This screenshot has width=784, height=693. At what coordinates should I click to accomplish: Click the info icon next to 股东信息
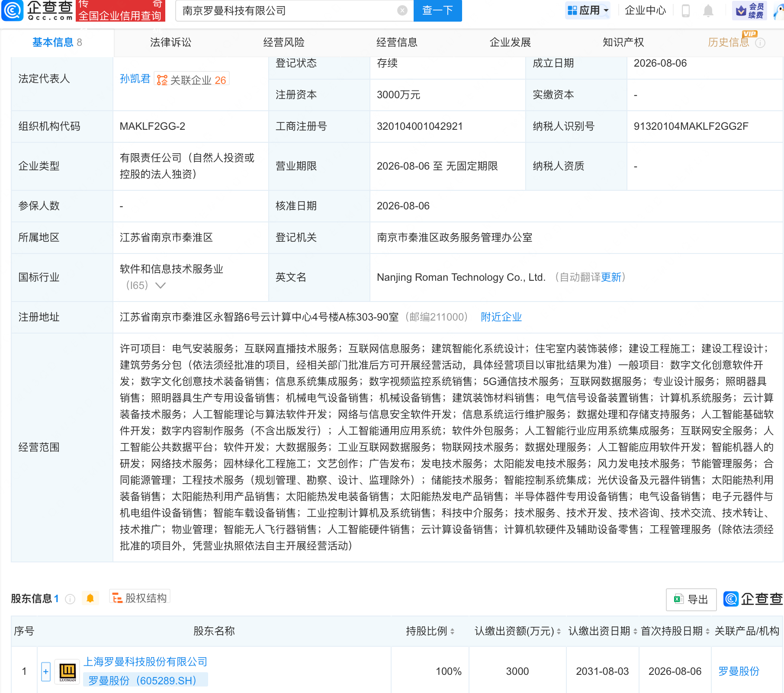[x=70, y=599]
